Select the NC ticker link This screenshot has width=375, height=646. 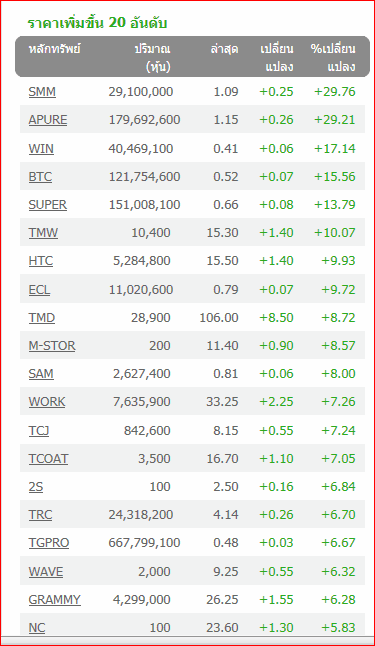tap(37, 627)
